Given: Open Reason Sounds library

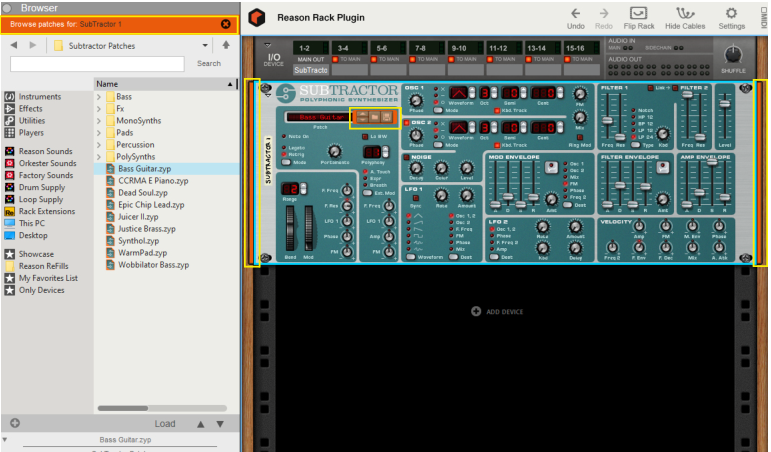Looking at the screenshot, I should point(45,151).
